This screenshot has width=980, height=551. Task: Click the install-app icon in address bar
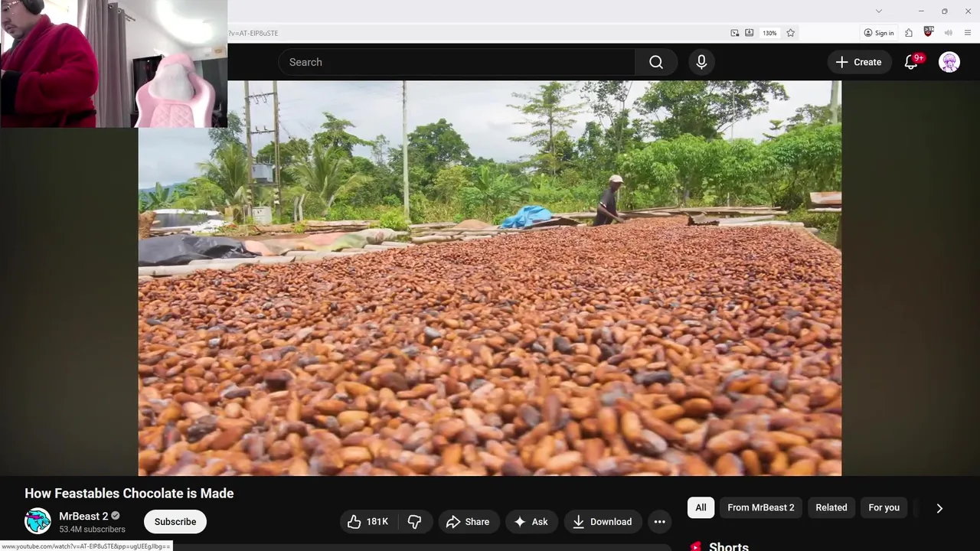pos(750,33)
